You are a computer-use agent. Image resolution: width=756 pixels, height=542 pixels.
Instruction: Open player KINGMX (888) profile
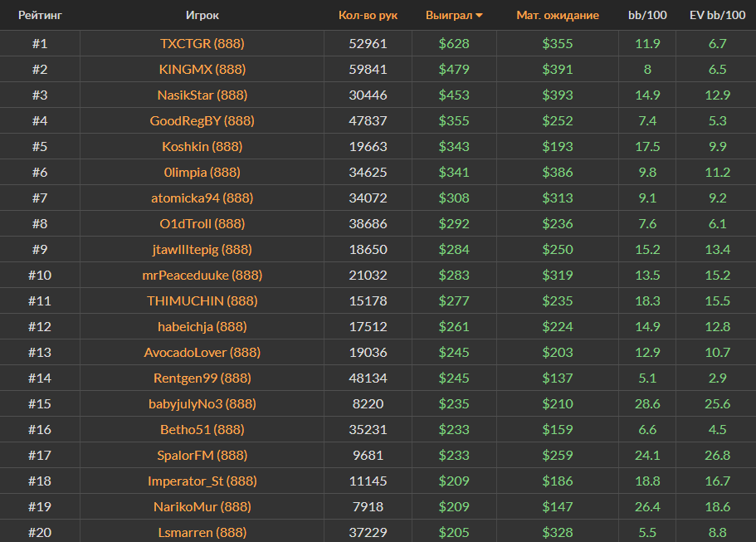tap(202, 69)
